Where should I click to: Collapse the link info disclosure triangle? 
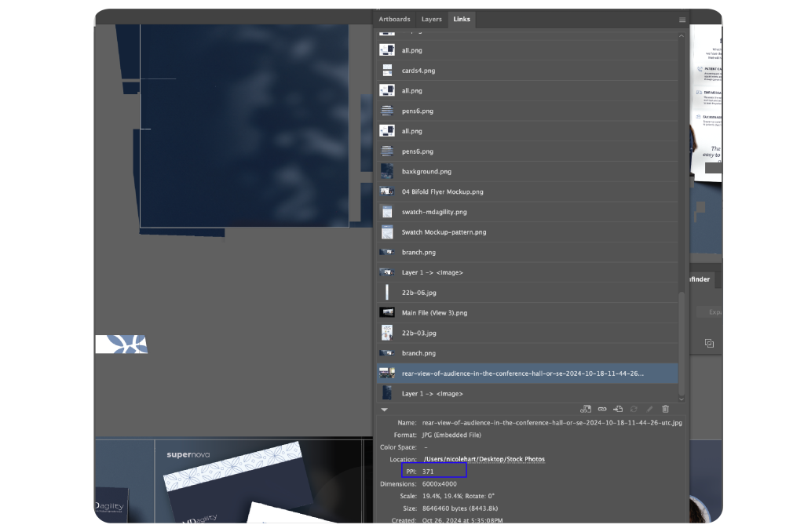tap(384, 409)
